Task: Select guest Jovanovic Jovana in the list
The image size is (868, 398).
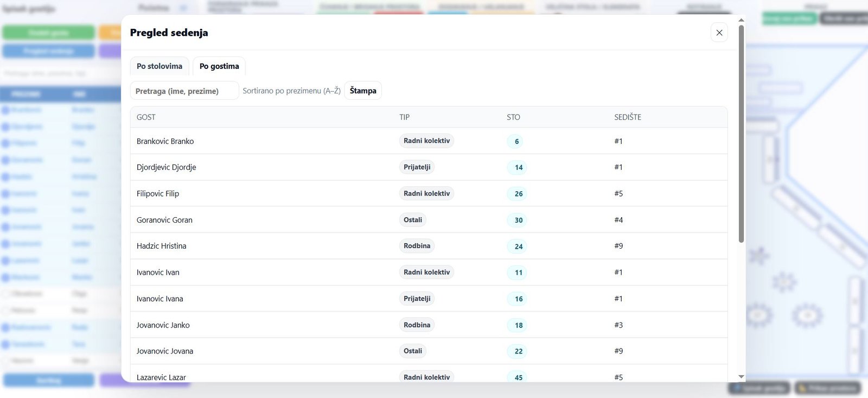Action: coord(165,351)
